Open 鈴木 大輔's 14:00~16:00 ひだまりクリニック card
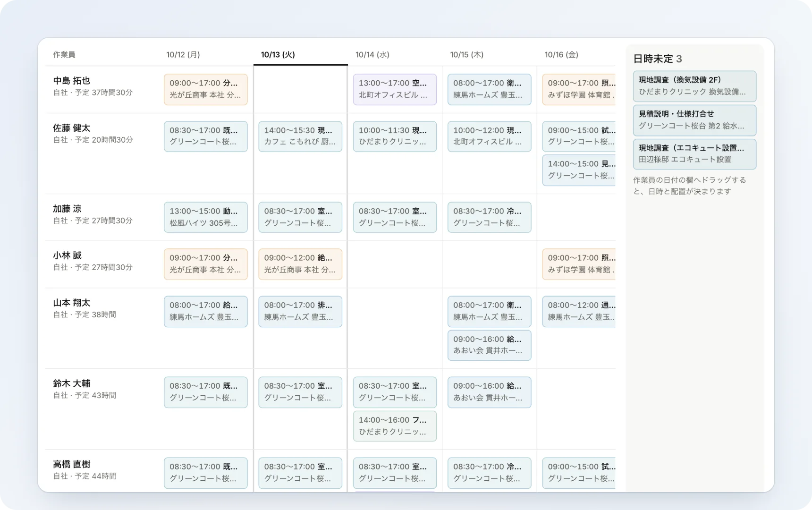 point(395,426)
